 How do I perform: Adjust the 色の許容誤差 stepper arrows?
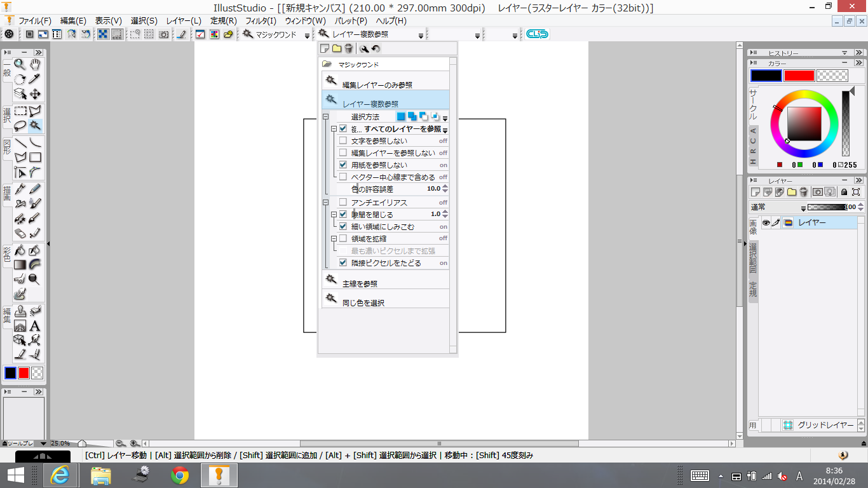pyautogui.click(x=445, y=189)
